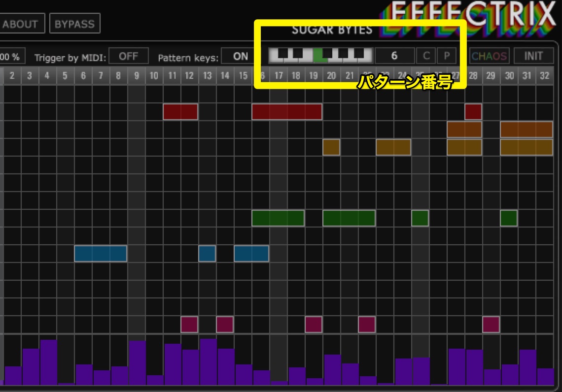Click the percentage field left of Trigger by MIDI
The height and width of the screenshot is (392, 562).
pyautogui.click(x=12, y=57)
